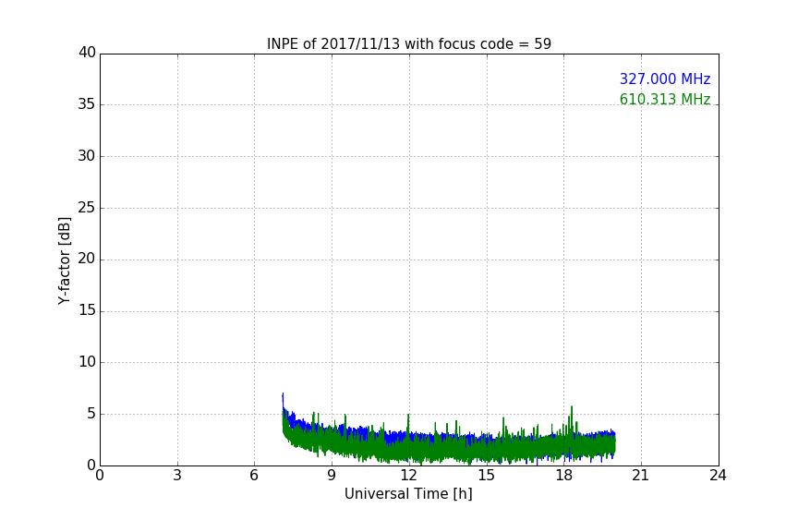
Task: Click the y-axis tick value 10
Action: (87, 362)
